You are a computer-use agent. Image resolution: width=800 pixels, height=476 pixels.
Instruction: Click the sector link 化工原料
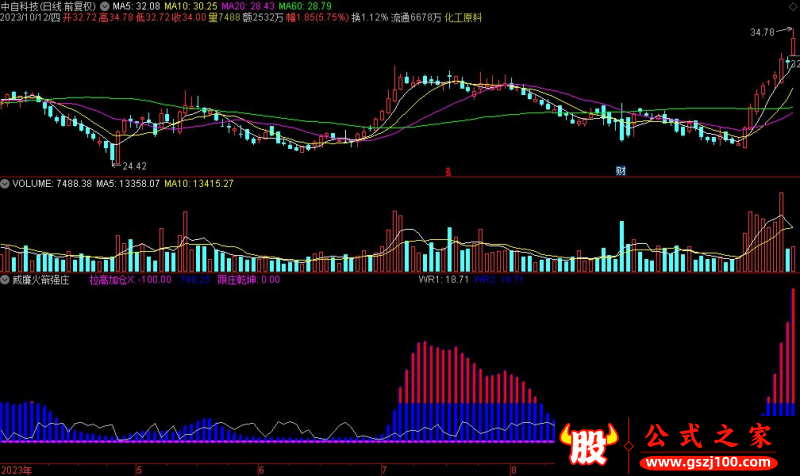pos(463,18)
